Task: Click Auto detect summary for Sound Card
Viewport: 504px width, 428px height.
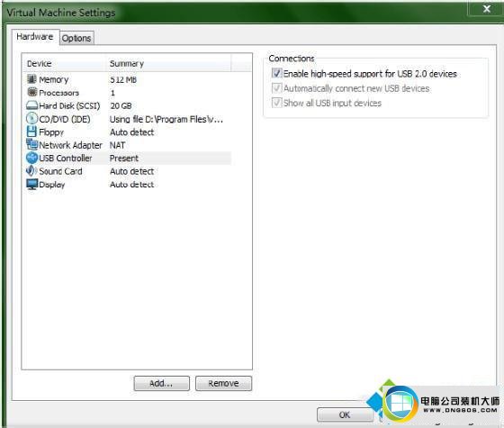Action: pos(131,171)
